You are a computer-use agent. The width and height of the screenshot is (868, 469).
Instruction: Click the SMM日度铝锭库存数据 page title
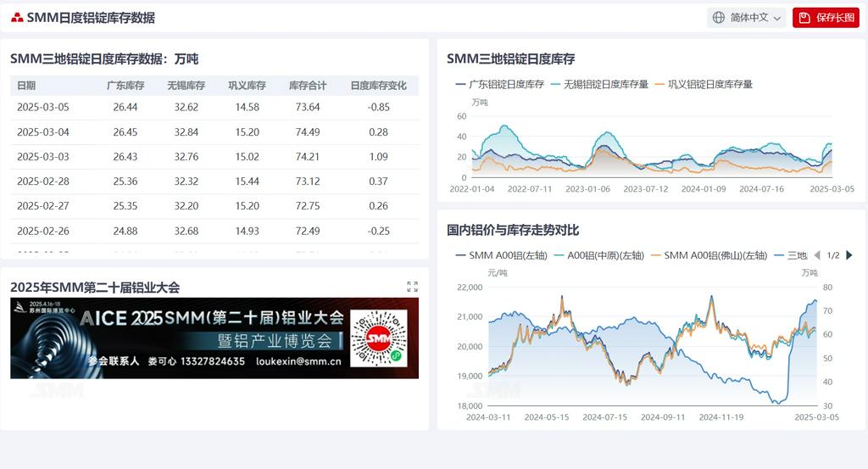pos(91,18)
